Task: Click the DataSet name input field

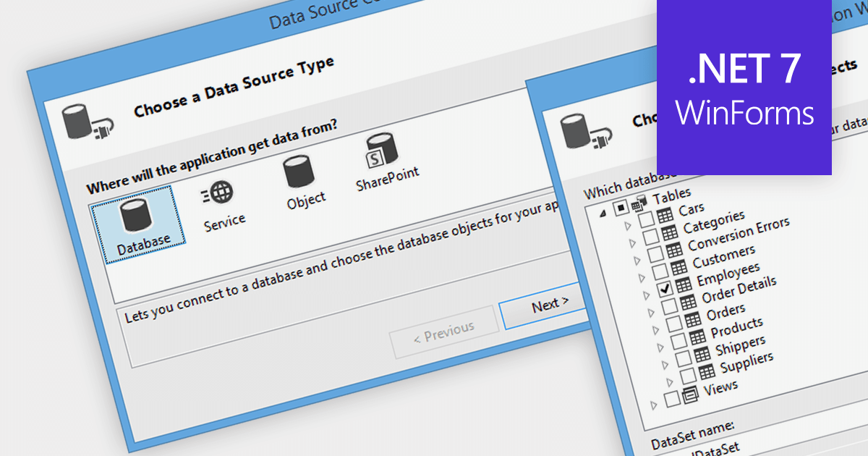Action: coord(723,449)
